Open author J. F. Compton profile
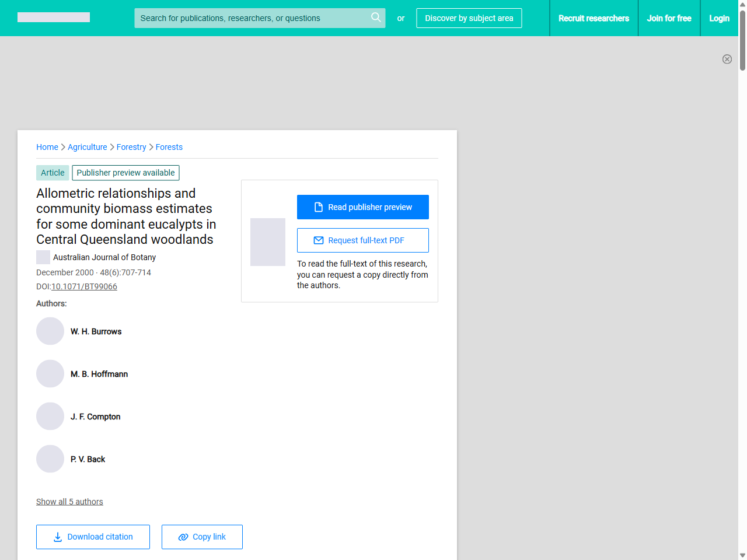The width and height of the screenshot is (747, 560). pos(96,416)
